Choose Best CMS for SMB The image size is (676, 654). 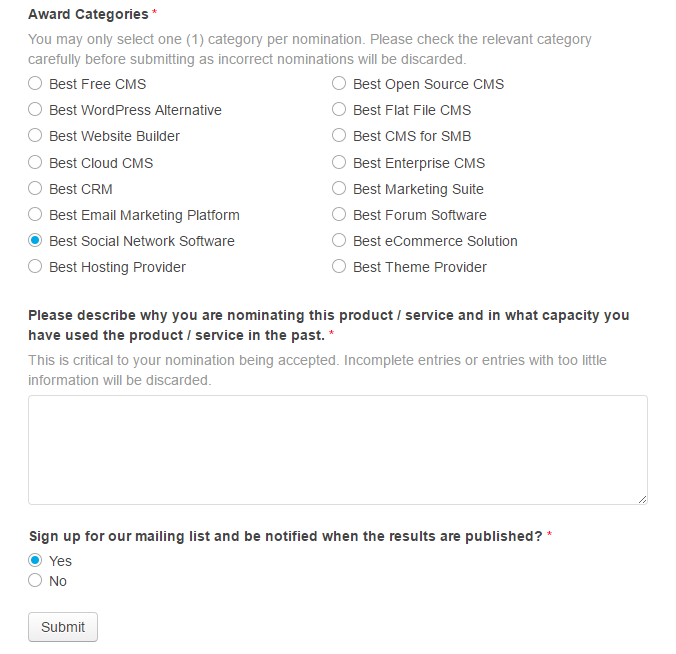tap(339, 136)
